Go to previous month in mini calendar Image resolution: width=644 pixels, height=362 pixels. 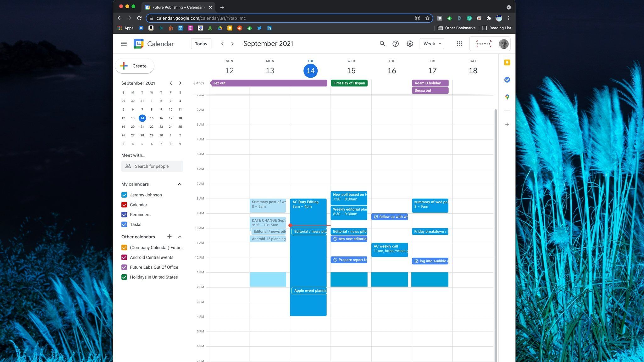click(x=171, y=83)
